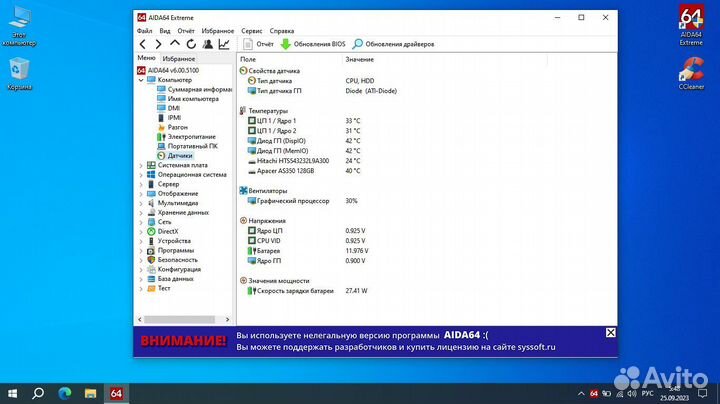Expand the Хранение данных node
The image size is (720, 404).
click(141, 213)
